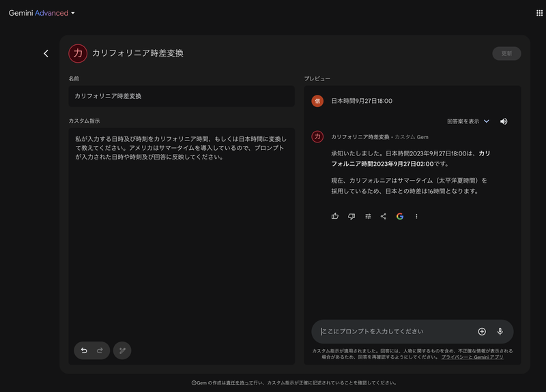Click the magic wand rewrite instructions icon
This screenshot has height=392, width=546.
click(122, 350)
